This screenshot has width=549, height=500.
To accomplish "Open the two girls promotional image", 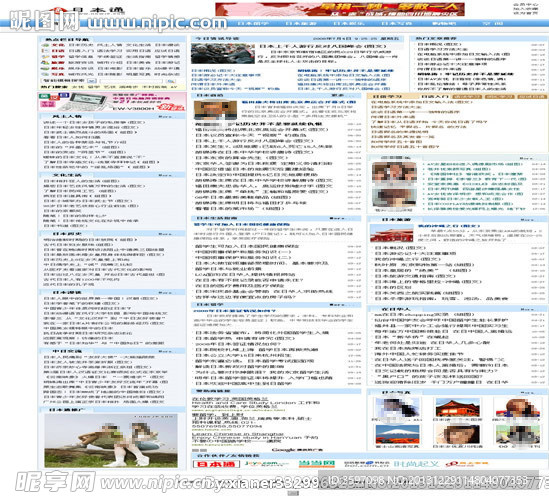I will pos(111,440).
